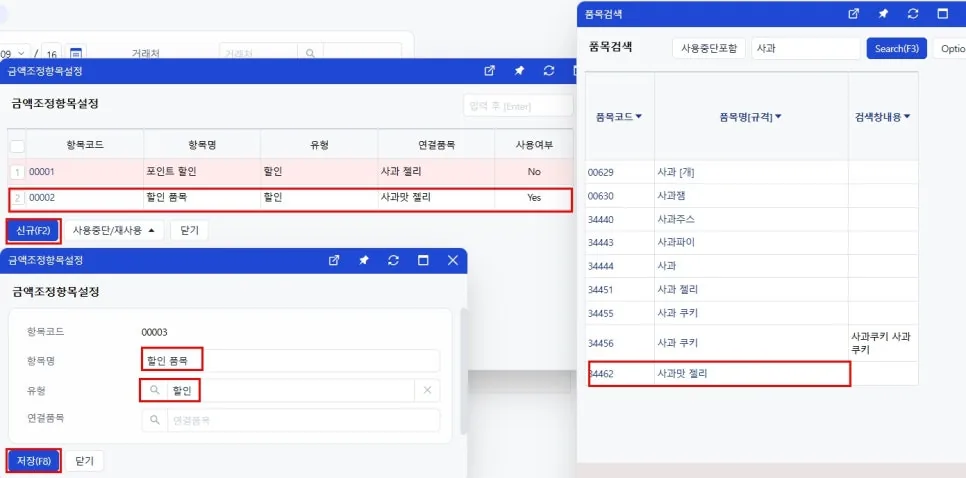Open the 검색창내용 column dropdown
The width and height of the screenshot is (966, 478).
(x=907, y=116)
